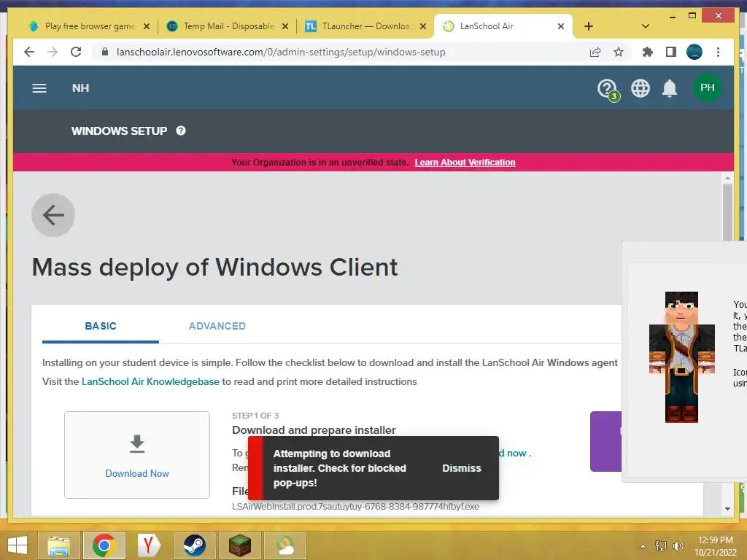Open a new browser tab
The image size is (747, 560).
[x=589, y=26]
